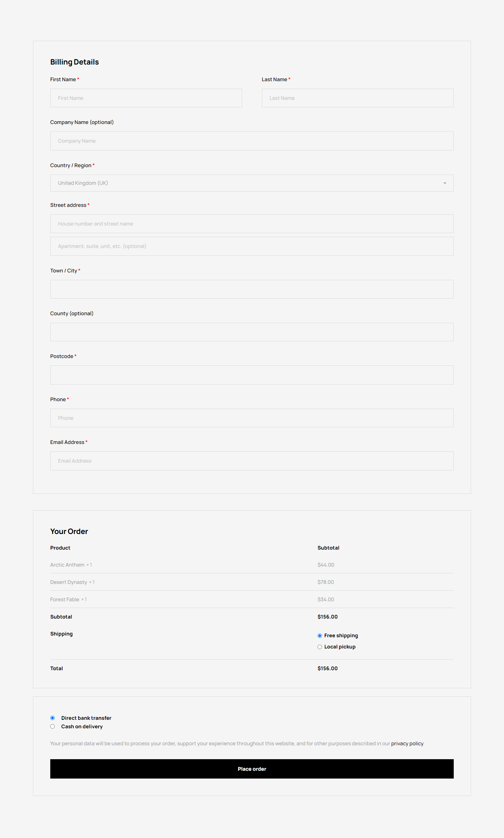Viewport: 504px width, 838px height.
Task: Click the dropdown arrow beside United Kingdom
Action: [445, 183]
